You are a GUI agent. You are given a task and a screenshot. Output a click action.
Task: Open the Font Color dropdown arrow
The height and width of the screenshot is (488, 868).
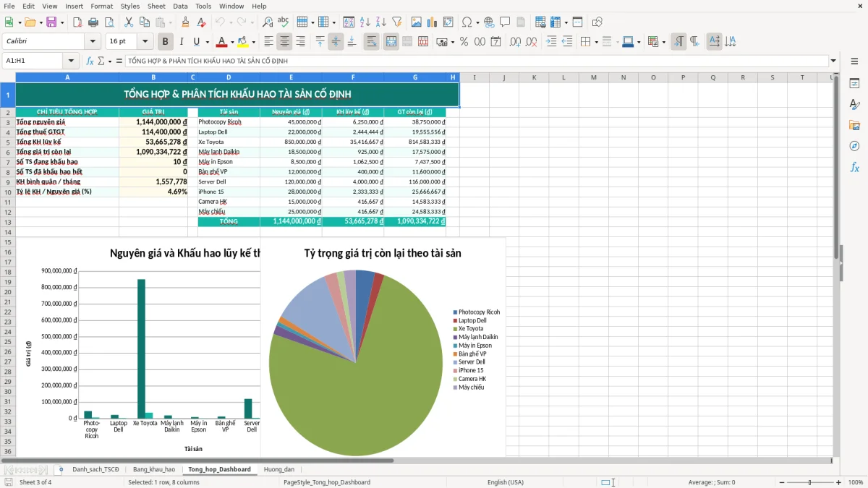tap(232, 42)
